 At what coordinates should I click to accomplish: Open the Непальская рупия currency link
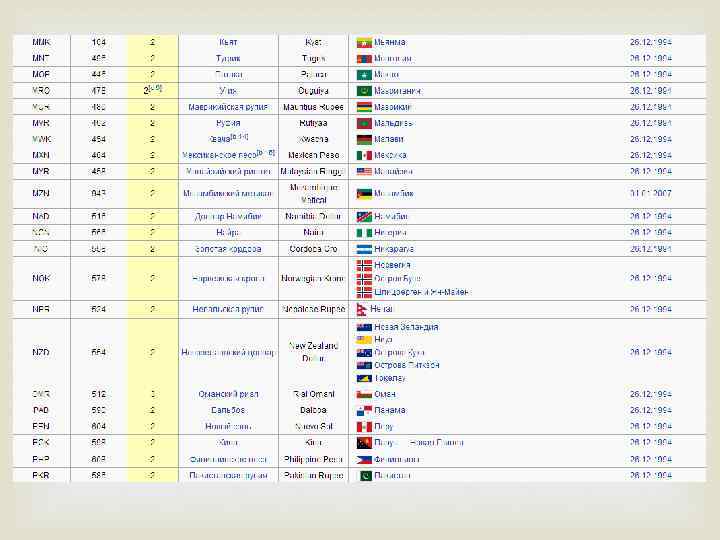pos(228,309)
